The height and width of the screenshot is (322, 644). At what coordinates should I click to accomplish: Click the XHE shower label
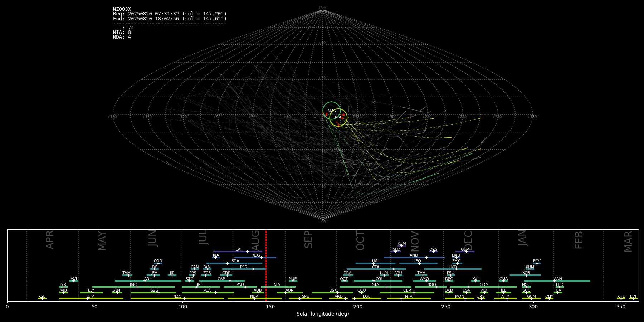click(x=621, y=297)
